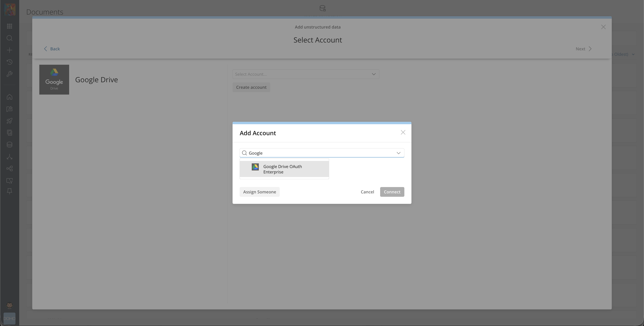This screenshot has height=326, width=644.
Task: Open the workflow diagram icon in sidebar
Action: point(10,169)
